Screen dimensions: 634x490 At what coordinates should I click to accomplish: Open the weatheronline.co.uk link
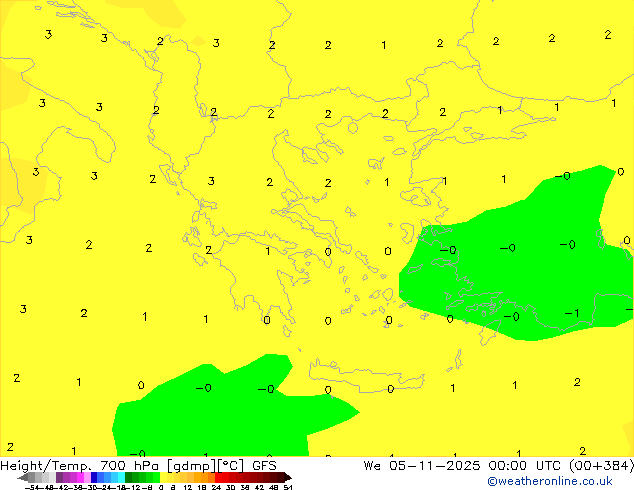tap(550, 481)
